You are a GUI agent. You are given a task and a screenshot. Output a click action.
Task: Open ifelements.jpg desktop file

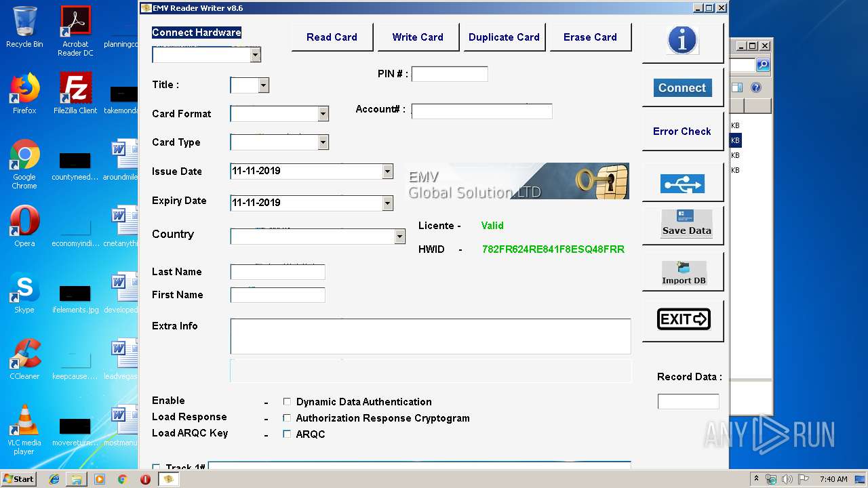click(x=75, y=298)
